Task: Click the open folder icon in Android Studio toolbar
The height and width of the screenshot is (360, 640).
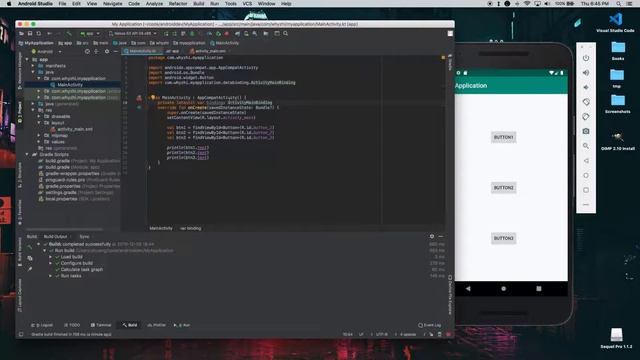Action: (x=21, y=33)
